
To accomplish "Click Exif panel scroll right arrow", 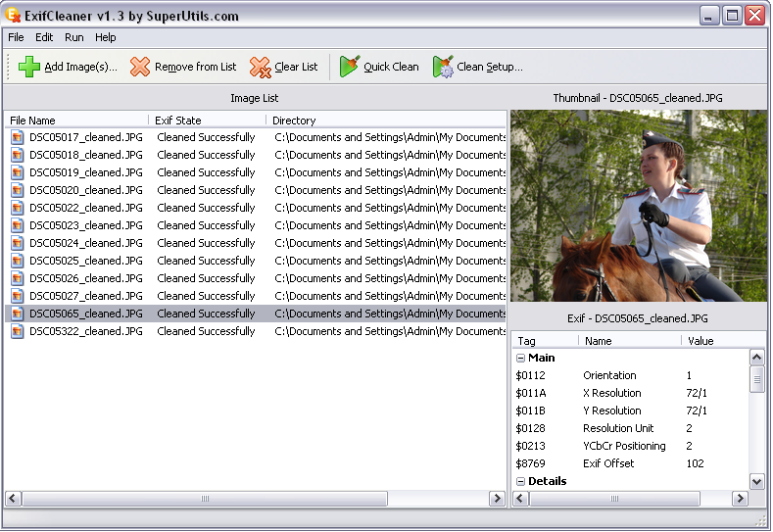I will tap(740, 499).
